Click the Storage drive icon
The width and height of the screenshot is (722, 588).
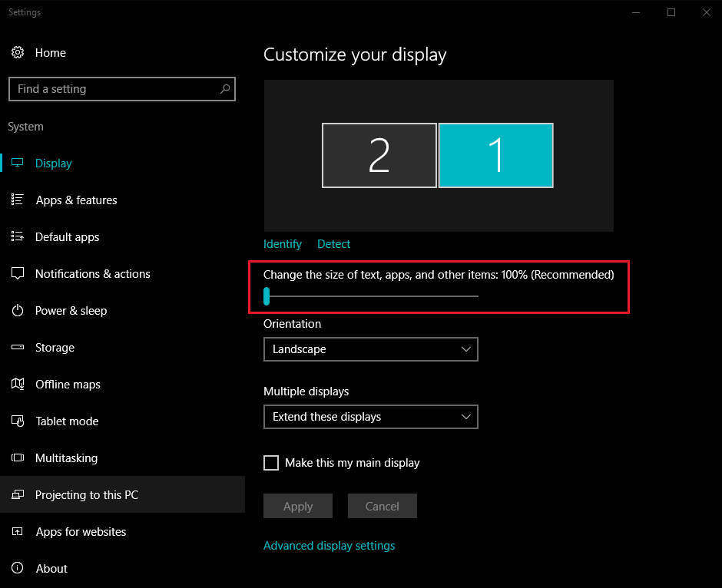18,348
